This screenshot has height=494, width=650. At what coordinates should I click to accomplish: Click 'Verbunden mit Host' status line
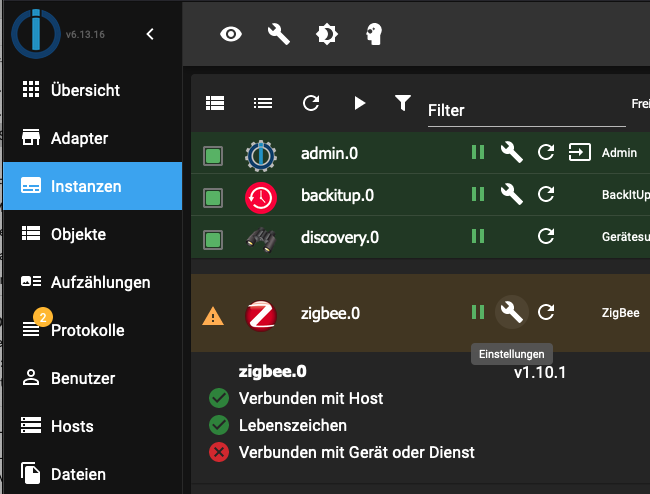[x=311, y=398]
